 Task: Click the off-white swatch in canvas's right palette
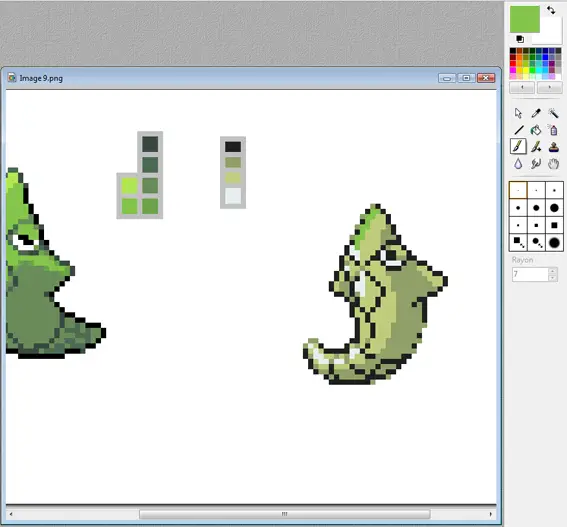coord(233,196)
